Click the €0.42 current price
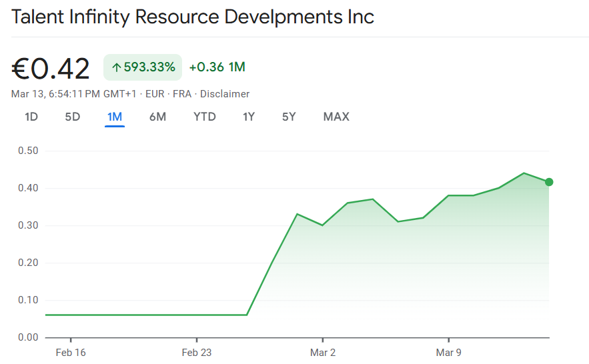589x364 pixels. pyautogui.click(x=51, y=69)
